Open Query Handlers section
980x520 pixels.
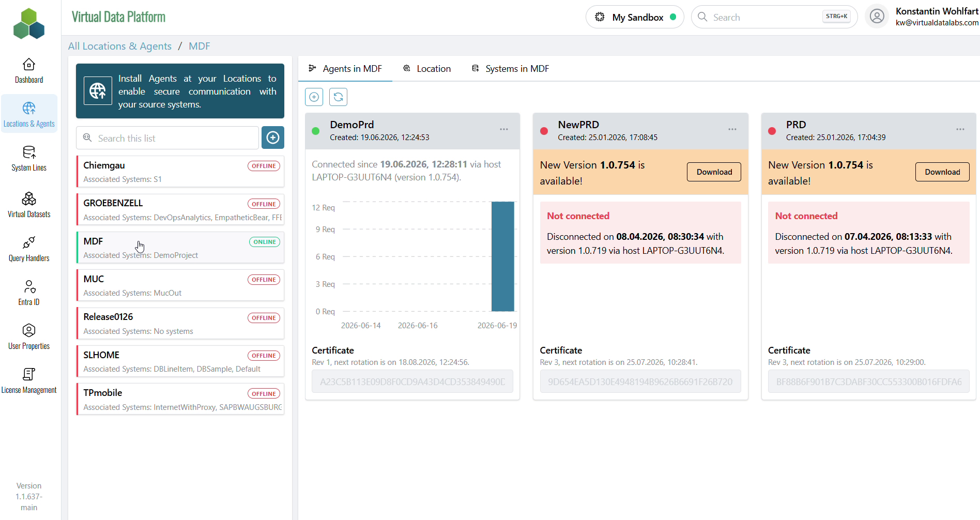tap(29, 249)
